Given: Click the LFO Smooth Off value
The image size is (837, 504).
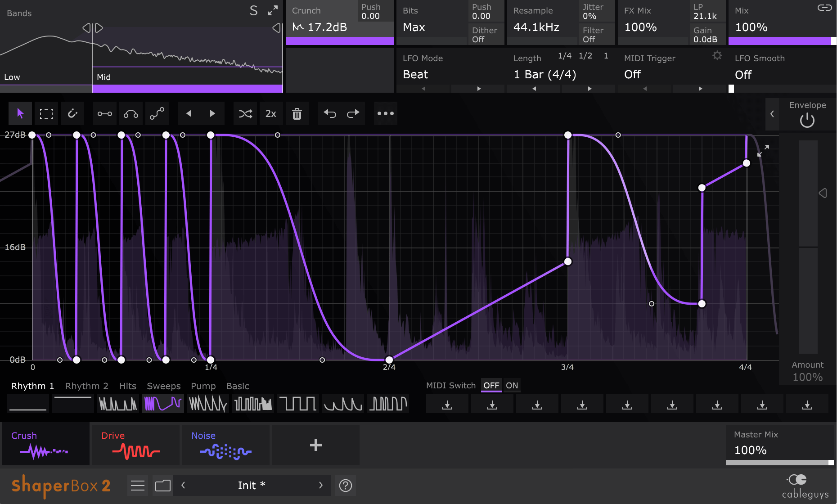Looking at the screenshot, I should pyautogui.click(x=743, y=75).
